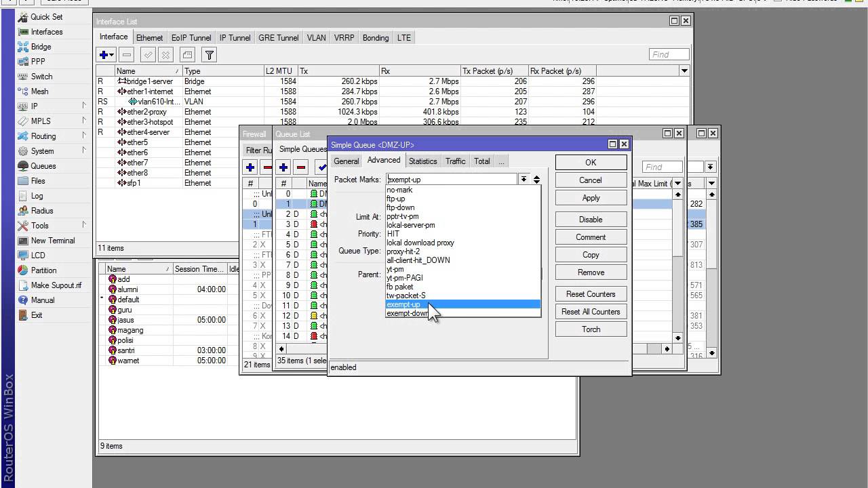Switch to the VLAN tab in Interface List
Screen dimensions: 868x488
tap(316, 38)
